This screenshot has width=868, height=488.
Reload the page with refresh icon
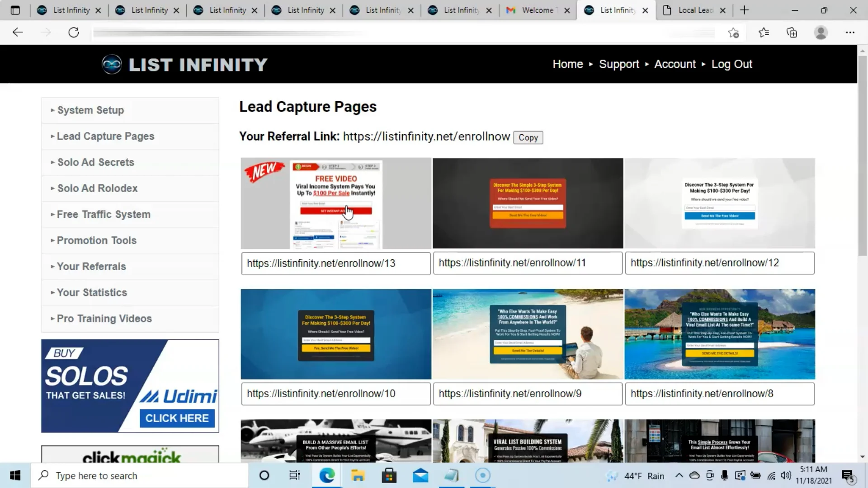click(x=74, y=32)
